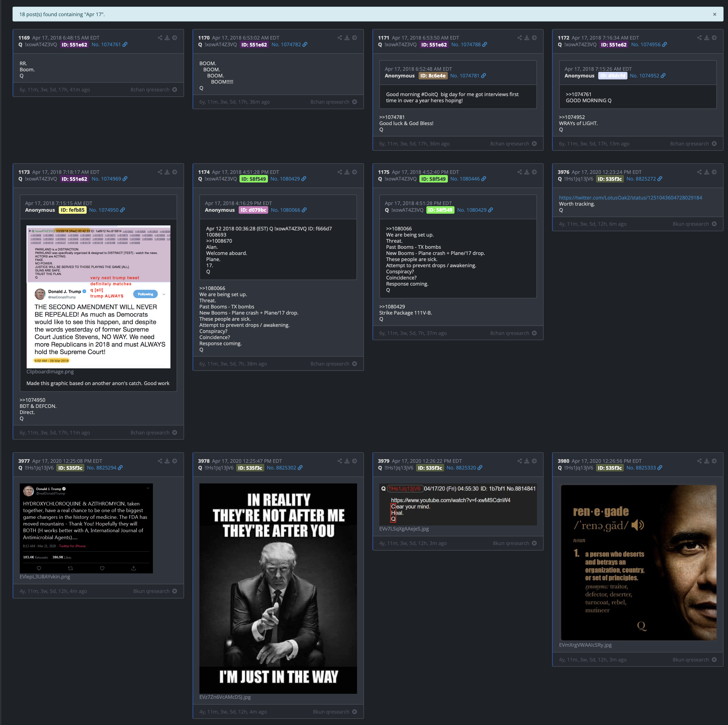Download post 3977
Screen dimensions: 728x725
click(x=167, y=461)
